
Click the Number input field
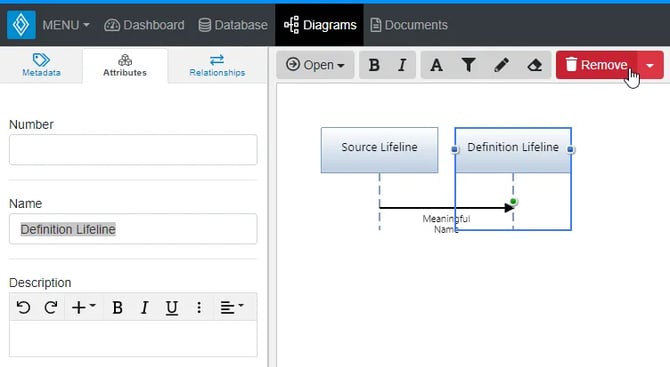133,150
